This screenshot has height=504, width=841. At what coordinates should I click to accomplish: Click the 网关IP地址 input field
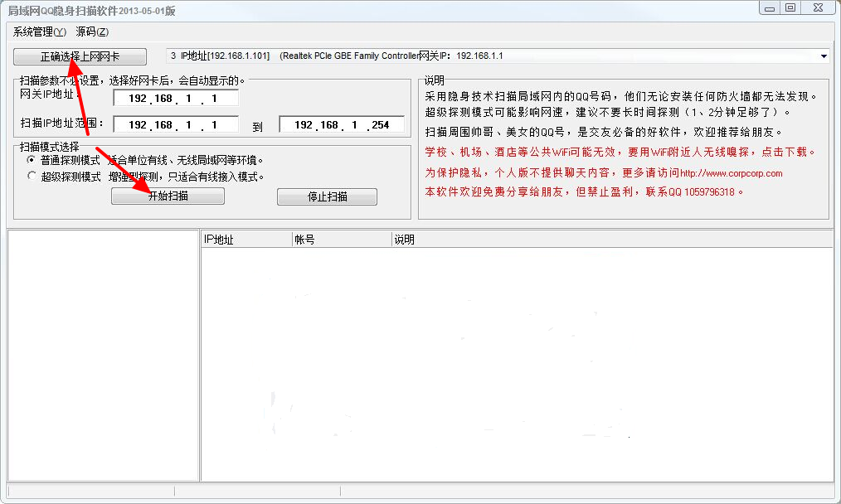(x=176, y=98)
